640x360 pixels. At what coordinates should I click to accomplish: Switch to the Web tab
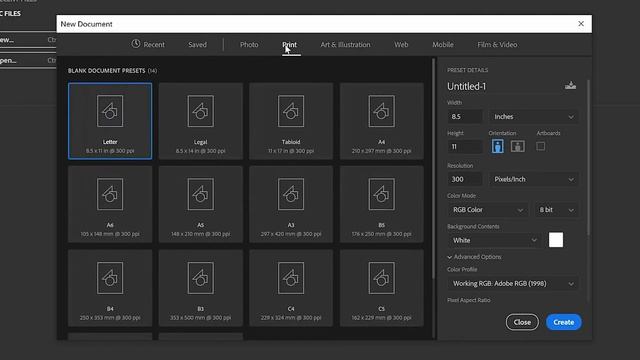coord(401,44)
